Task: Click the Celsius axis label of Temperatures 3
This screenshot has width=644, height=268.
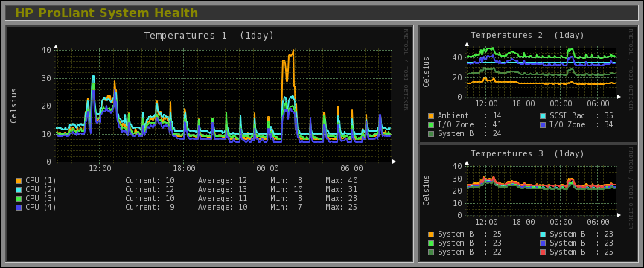Action: pos(426,191)
